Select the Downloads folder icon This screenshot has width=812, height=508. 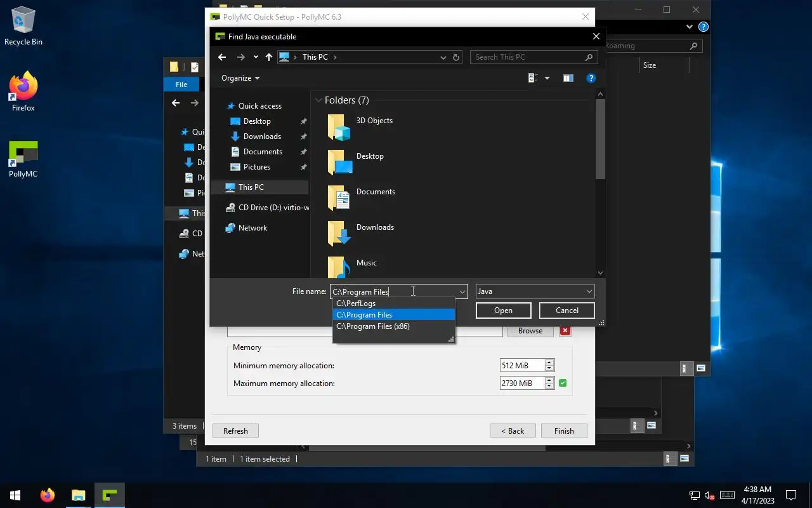point(340,234)
